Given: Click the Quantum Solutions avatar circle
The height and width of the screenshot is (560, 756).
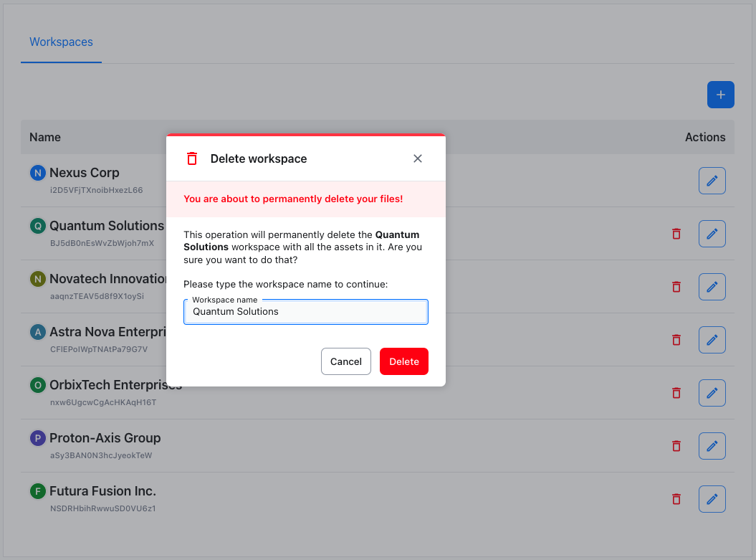Looking at the screenshot, I should [37, 226].
